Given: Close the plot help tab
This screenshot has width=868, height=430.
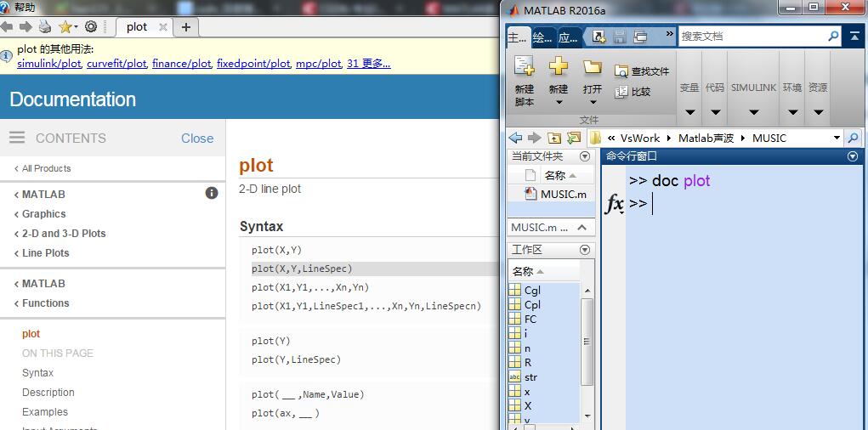Looking at the screenshot, I should (162, 27).
